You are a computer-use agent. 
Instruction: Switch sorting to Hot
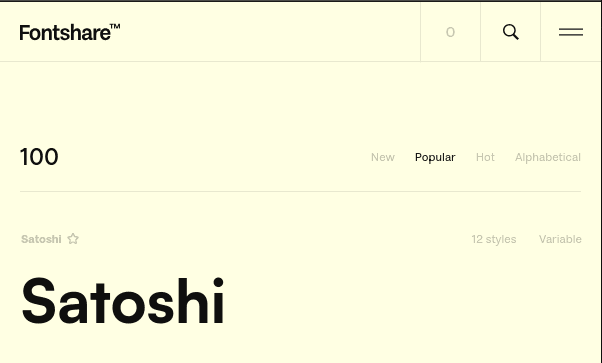point(485,157)
